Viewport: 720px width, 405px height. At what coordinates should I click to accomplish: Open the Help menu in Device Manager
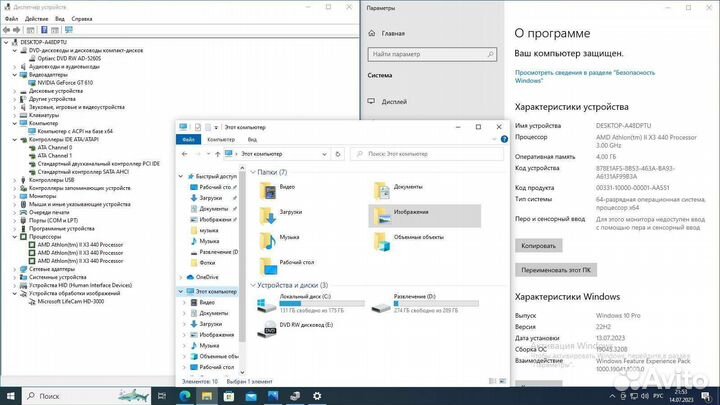(x=82, y=19)
